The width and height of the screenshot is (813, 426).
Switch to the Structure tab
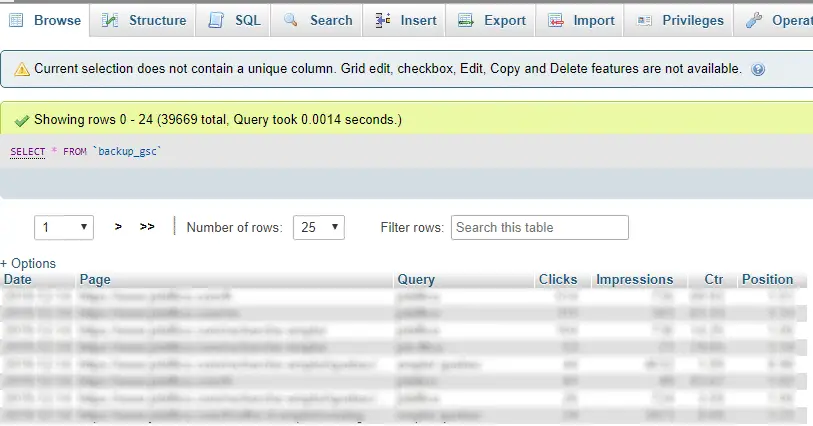(143, 20)
